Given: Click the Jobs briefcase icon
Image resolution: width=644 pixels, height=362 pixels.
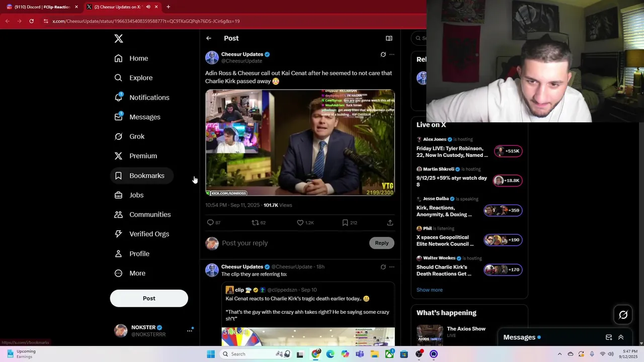Looking at the screenshot, I should coord(118,195).
